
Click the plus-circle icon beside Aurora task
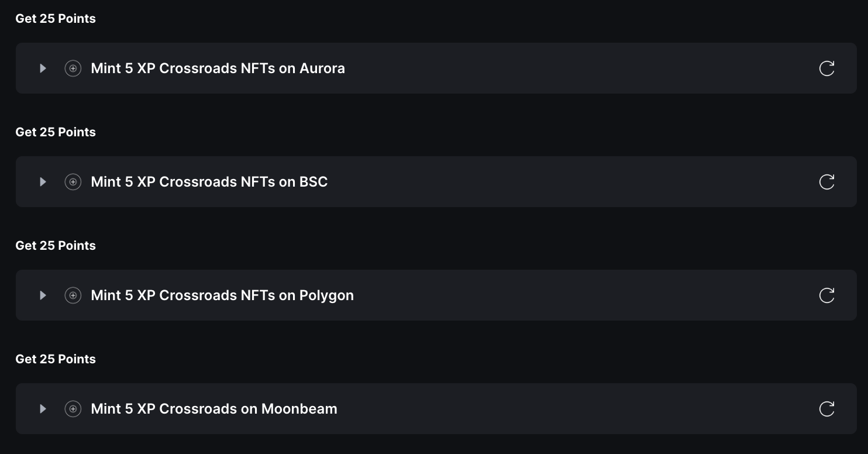73,68
